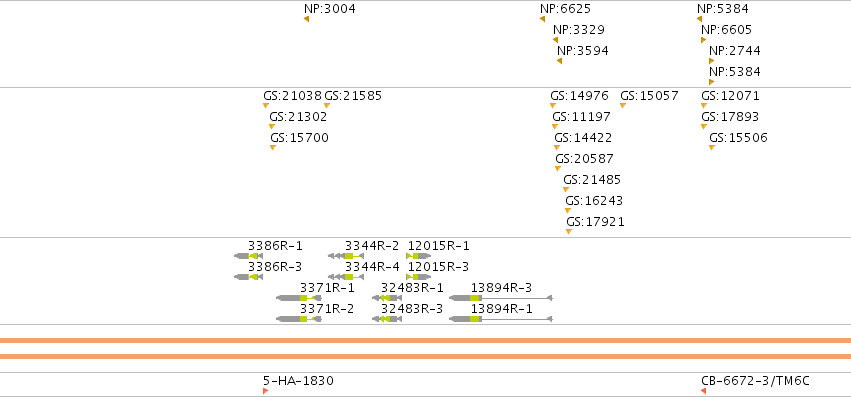Open the NP:6625 label link
The width and height of the screenshot is (851, 397).
pos(566,9)
